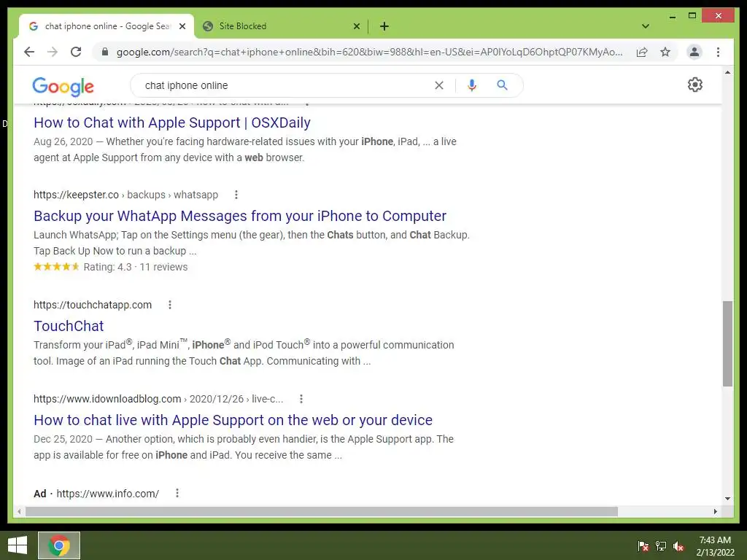Click the Google logo
The image size is (747, 560).
coord(63,86)
